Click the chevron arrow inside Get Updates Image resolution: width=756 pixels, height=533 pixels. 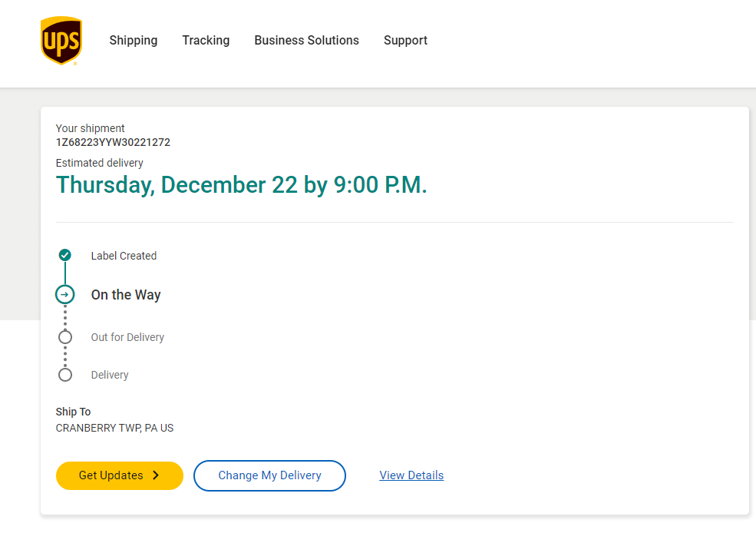click(156, 475)
